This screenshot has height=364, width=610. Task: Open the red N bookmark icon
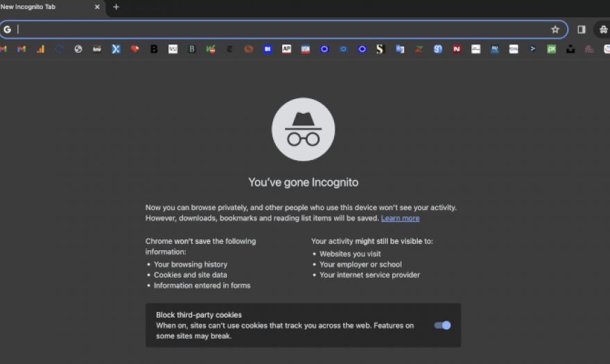457,49
